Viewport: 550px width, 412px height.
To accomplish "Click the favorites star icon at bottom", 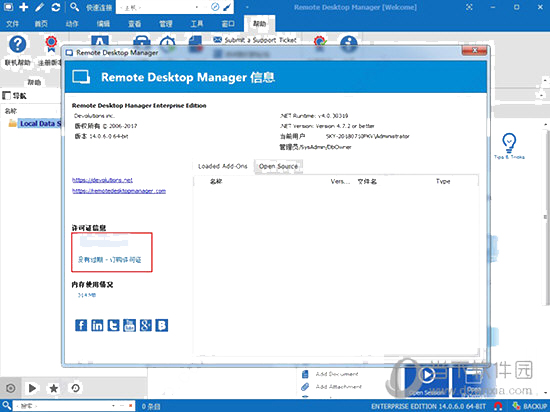I will tap(54, 388).
